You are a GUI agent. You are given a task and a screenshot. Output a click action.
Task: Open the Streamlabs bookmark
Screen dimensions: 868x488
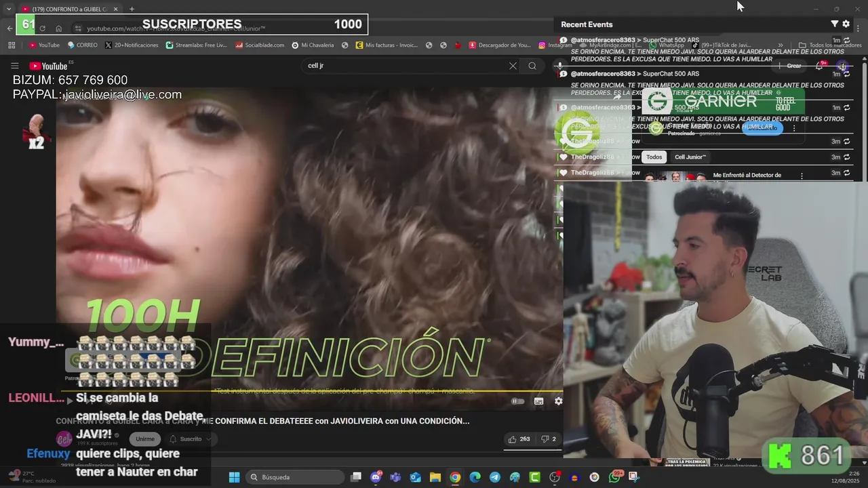[x=197, y=45]
